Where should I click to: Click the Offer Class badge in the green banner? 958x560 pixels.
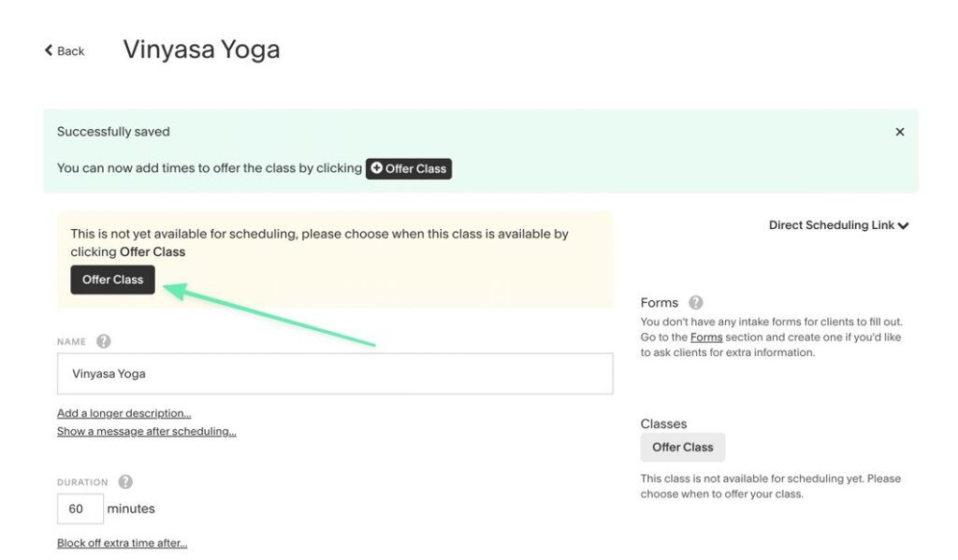click(409, 168)
